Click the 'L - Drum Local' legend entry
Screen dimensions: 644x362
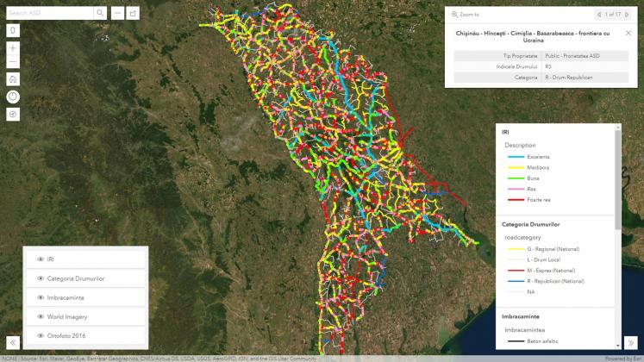coord(543,259)
